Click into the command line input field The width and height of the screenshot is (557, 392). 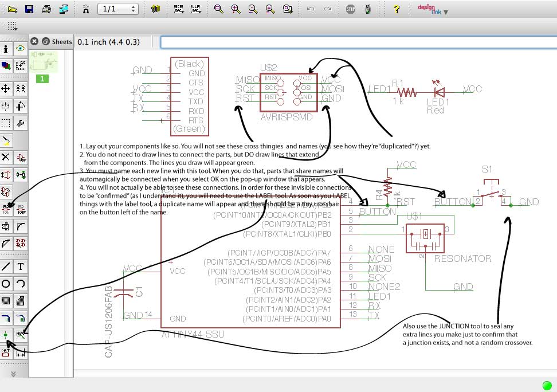pos(355,42)
